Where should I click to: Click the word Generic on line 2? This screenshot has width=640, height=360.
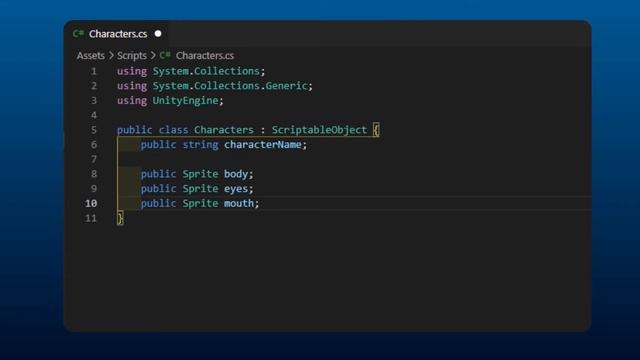coord(286,86)
